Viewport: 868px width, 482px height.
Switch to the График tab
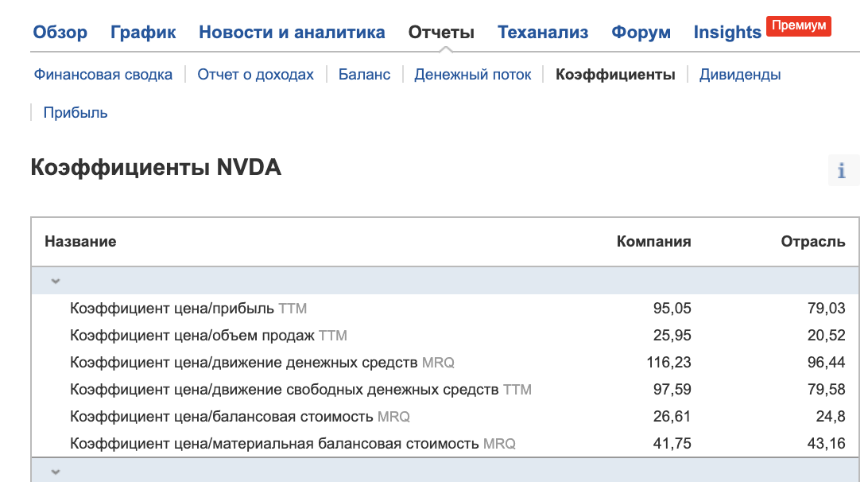pos(143,32)
